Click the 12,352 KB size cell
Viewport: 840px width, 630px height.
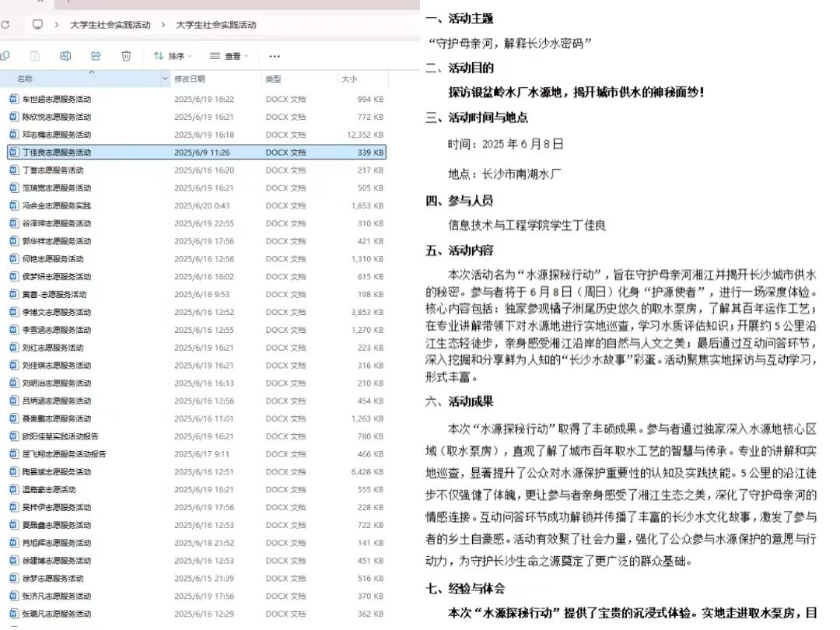click(x=365, y=135)
